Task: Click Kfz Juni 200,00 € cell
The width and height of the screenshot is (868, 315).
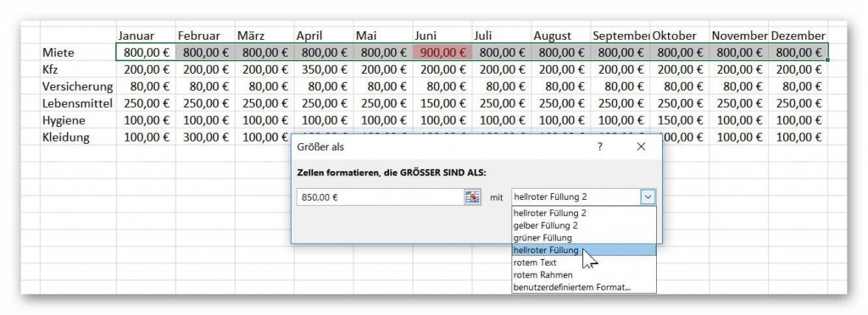Action: pos(442,69)
